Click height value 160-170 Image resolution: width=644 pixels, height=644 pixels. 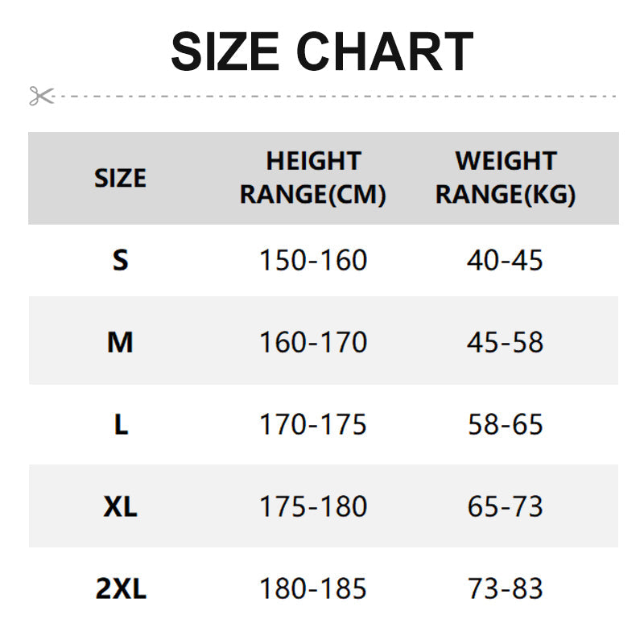312,343
